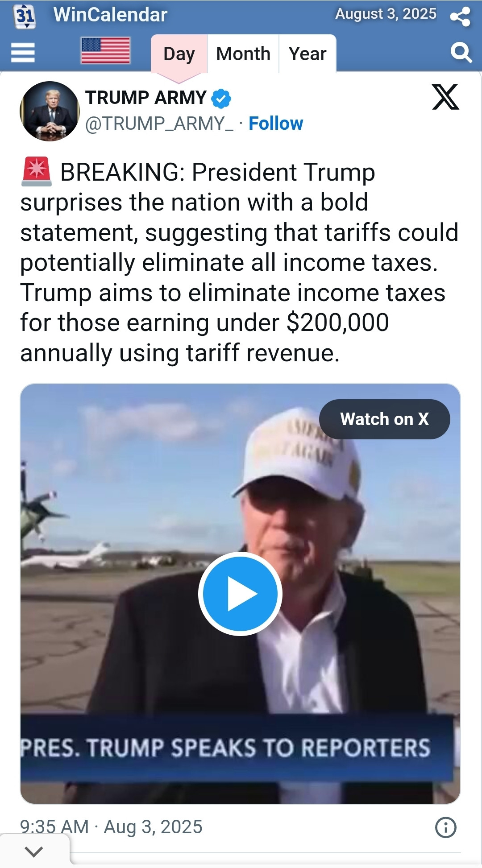Open the hamburger menu
This screenshot has height=868, width=482.
23,53
